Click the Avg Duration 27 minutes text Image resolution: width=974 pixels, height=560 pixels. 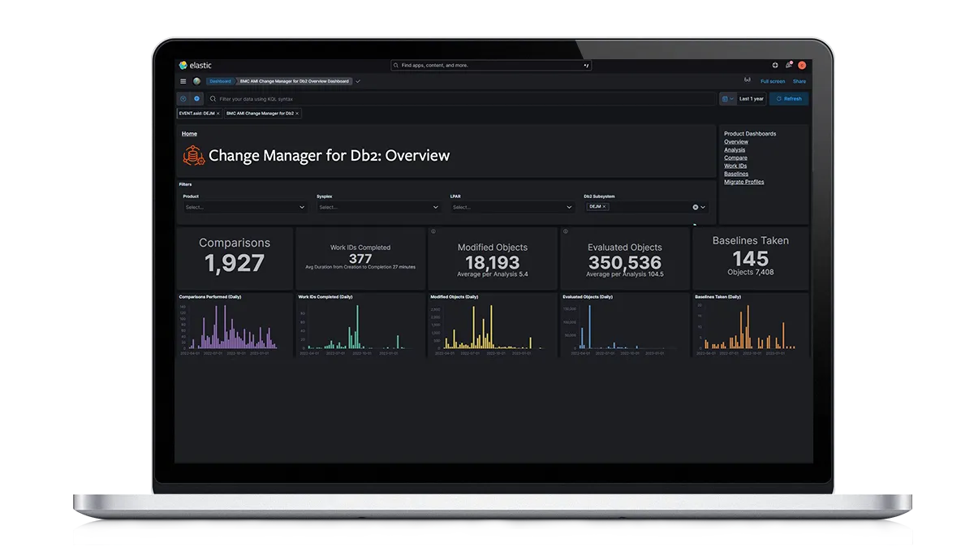(360, 267)
